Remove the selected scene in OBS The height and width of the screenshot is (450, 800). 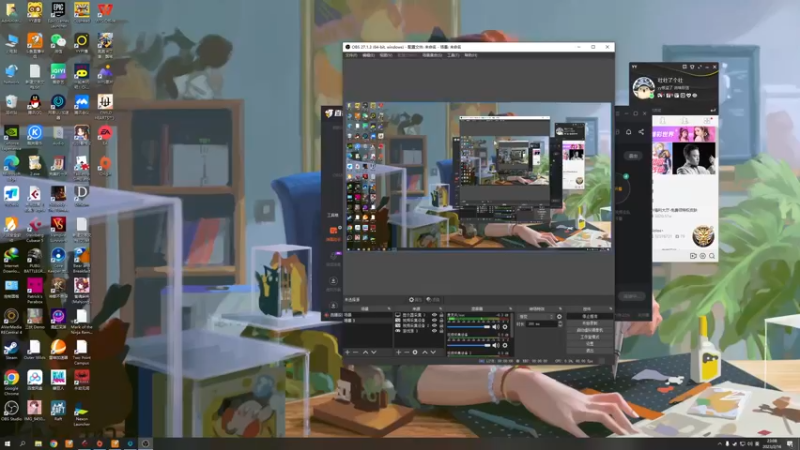356,352
